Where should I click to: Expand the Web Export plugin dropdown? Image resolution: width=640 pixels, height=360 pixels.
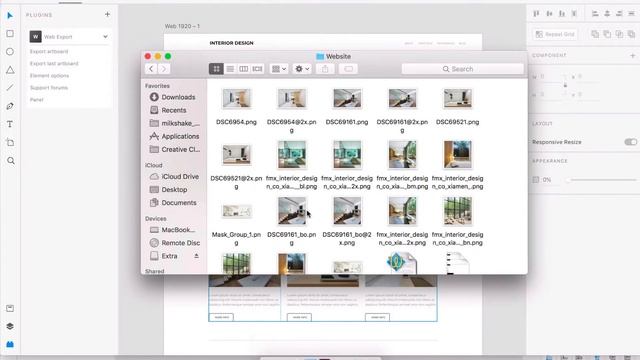click(x=106, y=37)
